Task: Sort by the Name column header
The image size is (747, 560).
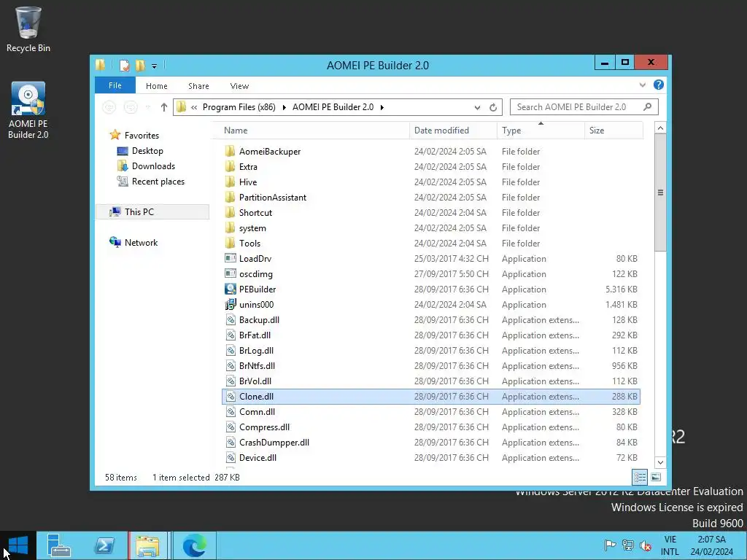Action: pos(311,131)
